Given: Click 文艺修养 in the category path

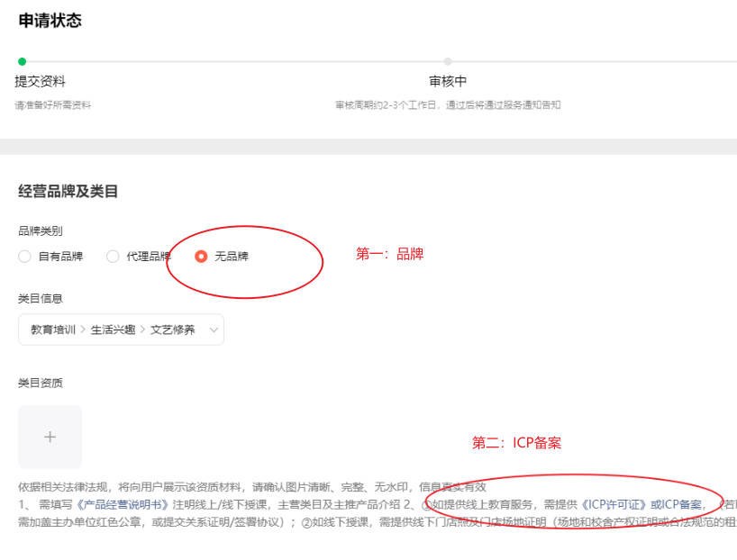Looking at the screenshot, I should (172, 330).
